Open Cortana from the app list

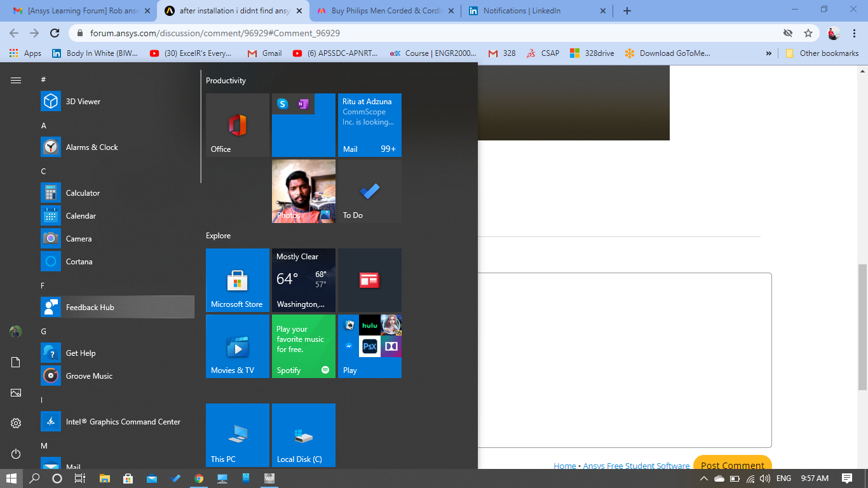118,262
